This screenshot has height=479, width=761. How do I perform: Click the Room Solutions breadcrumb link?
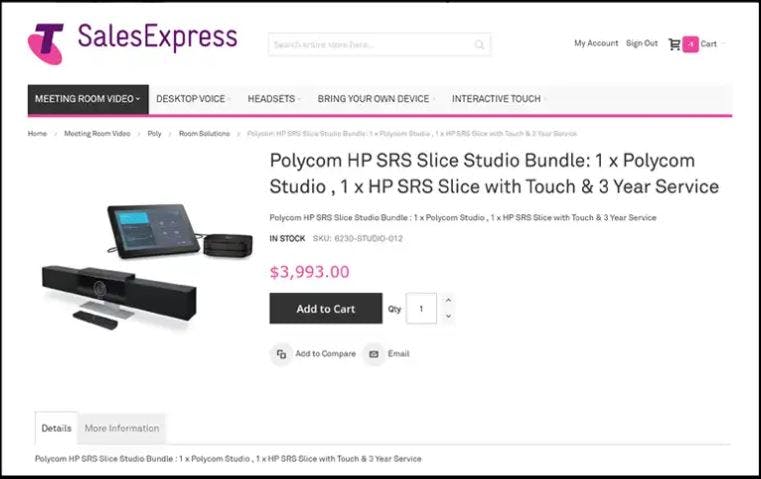204,133
